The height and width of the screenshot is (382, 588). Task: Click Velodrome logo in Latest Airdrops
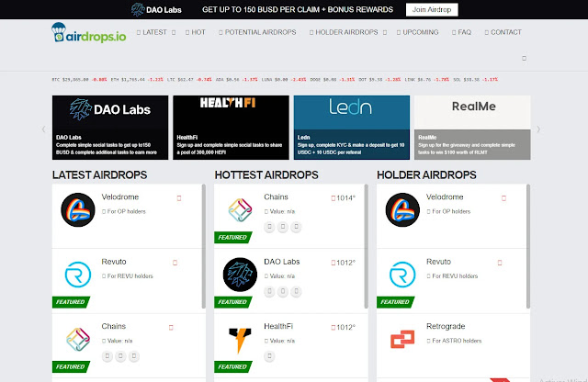click(78, 210)
